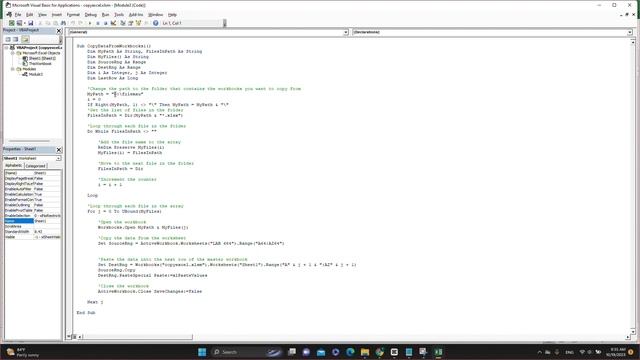The image size is (640, 360).
Task: Open the Add-Ins menu
Action: click(x=136, y=15)
